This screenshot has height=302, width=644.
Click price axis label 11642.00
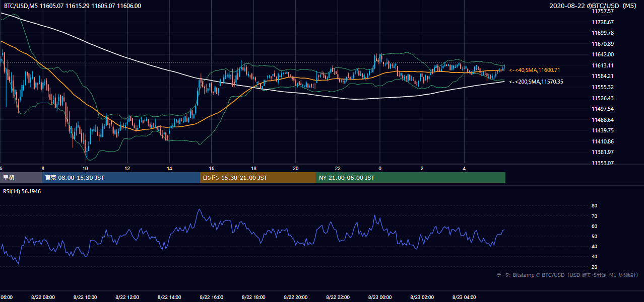(602, 54)
